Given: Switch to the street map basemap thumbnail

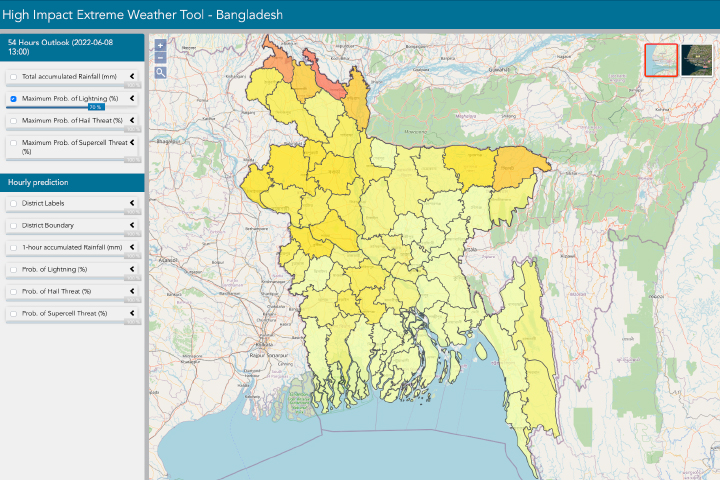Looking at the screenshot, I should pos(661,60).
